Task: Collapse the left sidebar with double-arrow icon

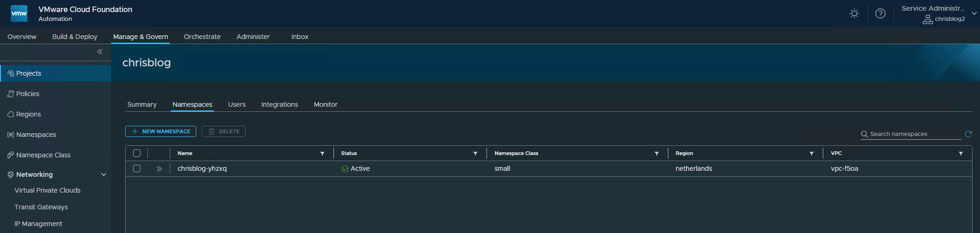Action: tap(100, 52)
